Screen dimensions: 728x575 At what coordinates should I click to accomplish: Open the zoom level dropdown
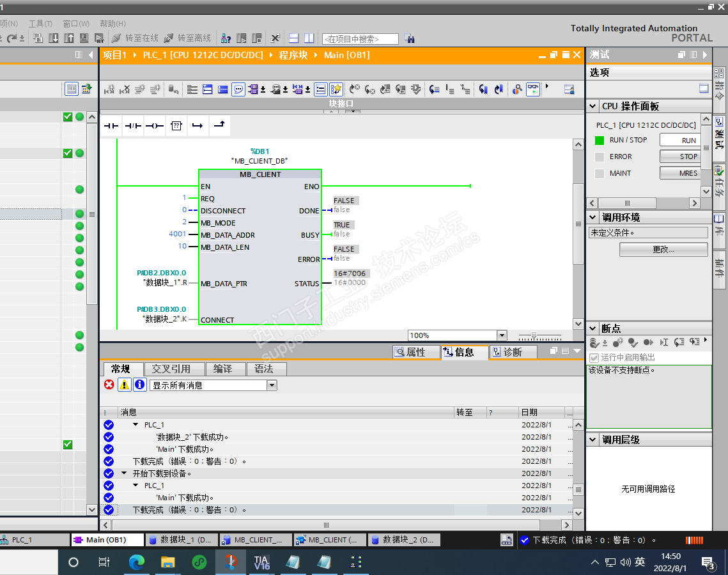pyautogui.click(x=501, y=335)
